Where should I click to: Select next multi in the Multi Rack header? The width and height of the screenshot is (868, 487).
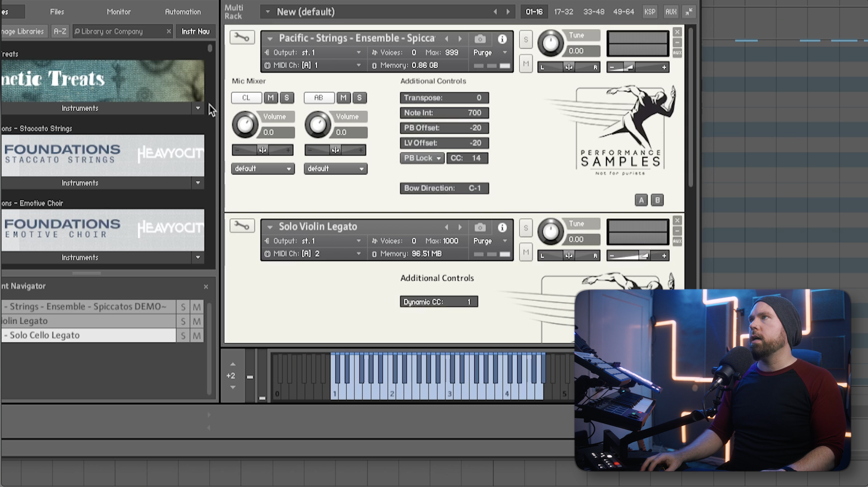pyautogui.click(x=508, y=12)
